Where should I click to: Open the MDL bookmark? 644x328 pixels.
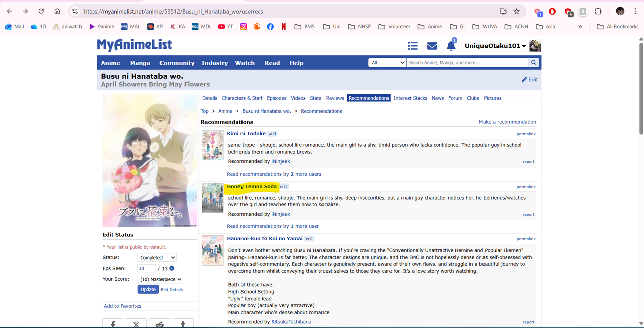tap(202, 27)
